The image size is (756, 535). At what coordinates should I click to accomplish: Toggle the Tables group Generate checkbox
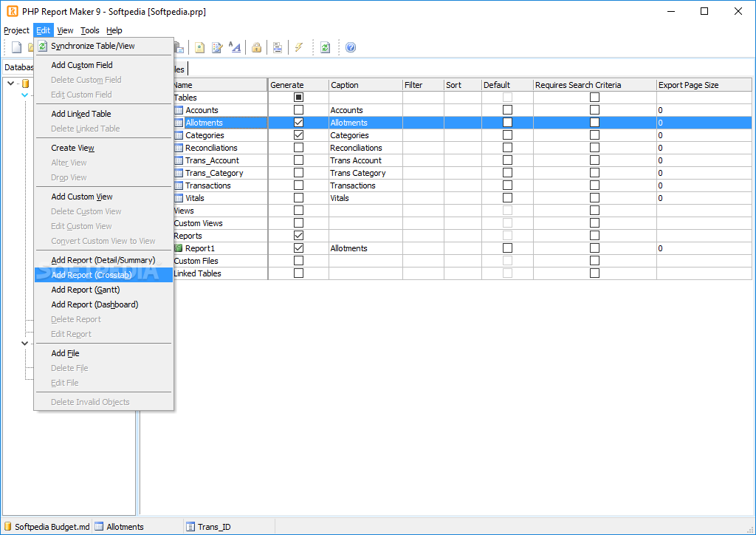(298, 98)
